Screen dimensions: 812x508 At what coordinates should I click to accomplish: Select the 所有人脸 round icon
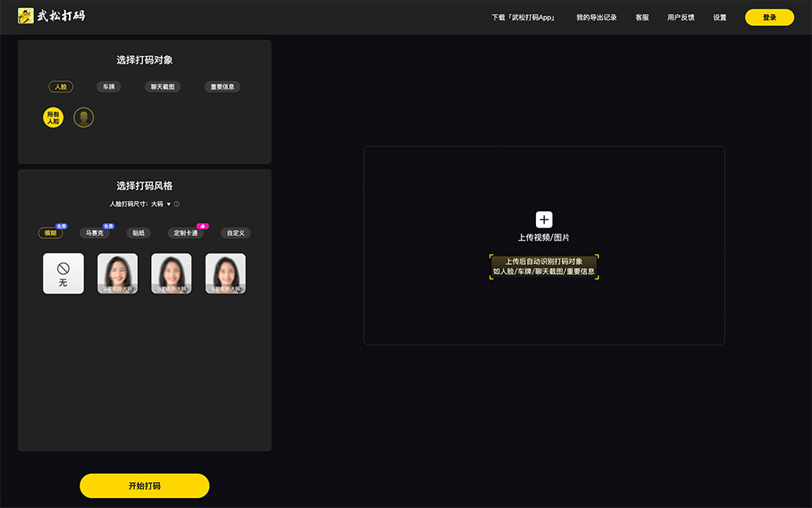[x=53, y=118]
